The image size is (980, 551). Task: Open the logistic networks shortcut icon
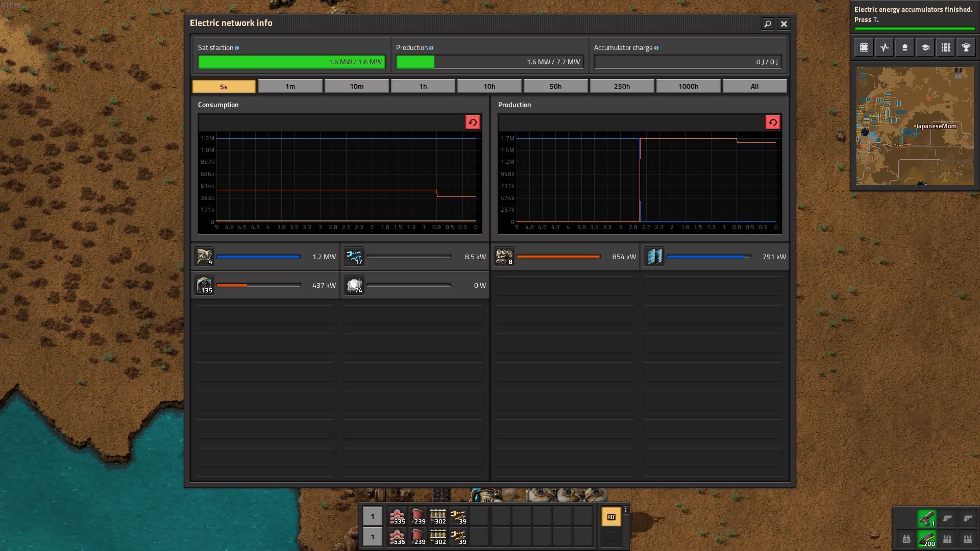904,47
